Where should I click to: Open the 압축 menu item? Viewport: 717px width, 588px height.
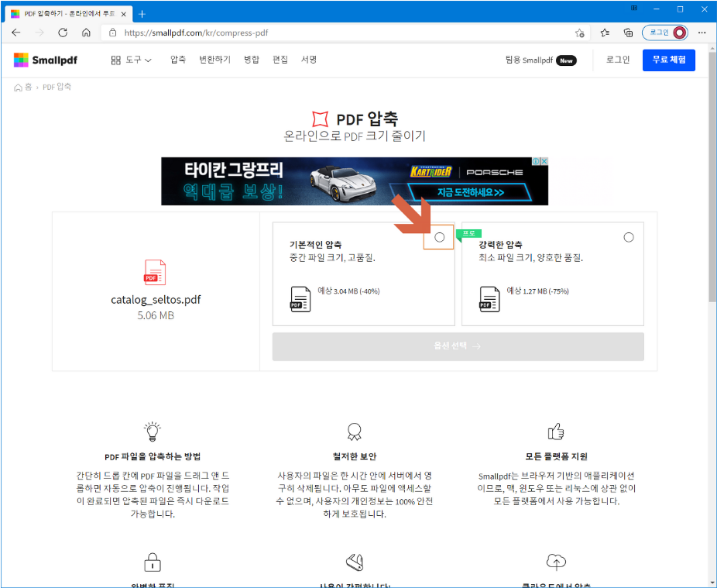click(178, 60)
